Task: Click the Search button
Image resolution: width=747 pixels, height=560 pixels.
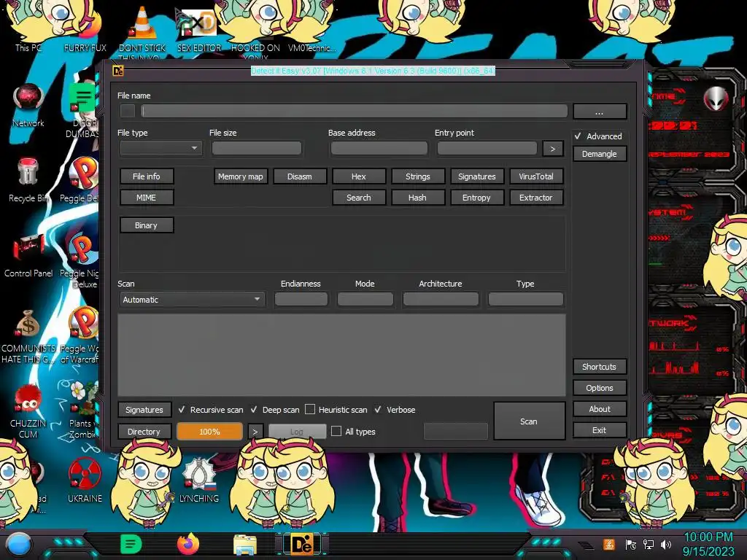Action: 359,198
